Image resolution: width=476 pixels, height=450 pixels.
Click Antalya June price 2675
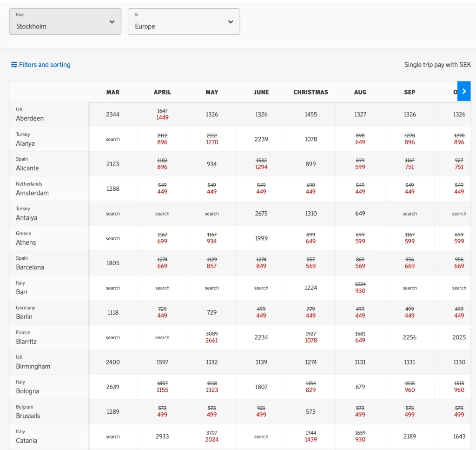[261, 214]
